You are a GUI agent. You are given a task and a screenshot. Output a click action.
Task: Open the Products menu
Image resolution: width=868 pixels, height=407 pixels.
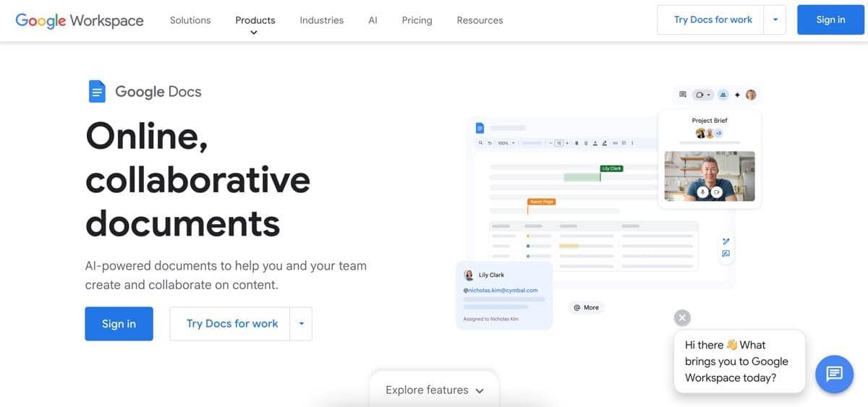coord(255,20)
